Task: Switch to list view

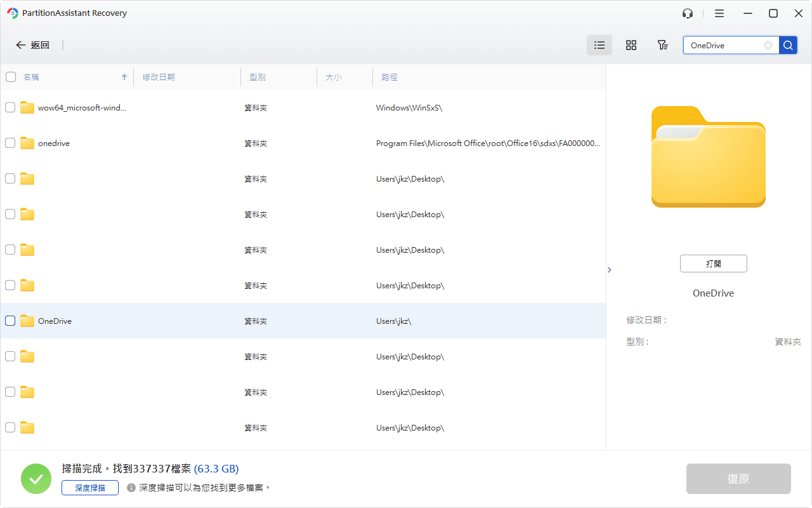Action: 599,45
